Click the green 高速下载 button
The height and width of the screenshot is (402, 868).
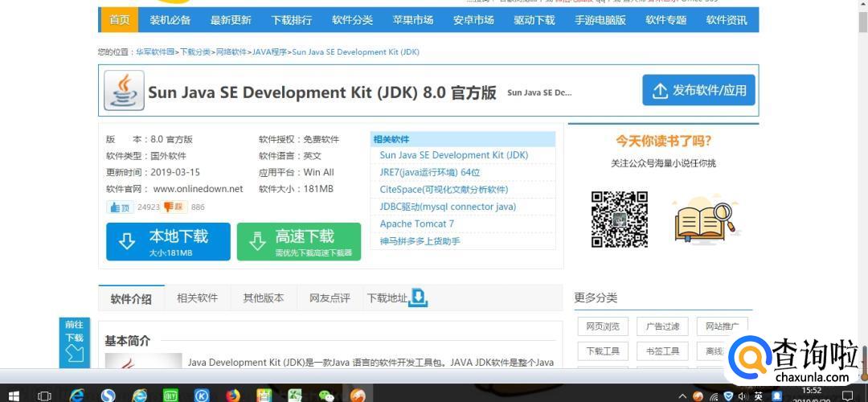[x=299, y=241]
